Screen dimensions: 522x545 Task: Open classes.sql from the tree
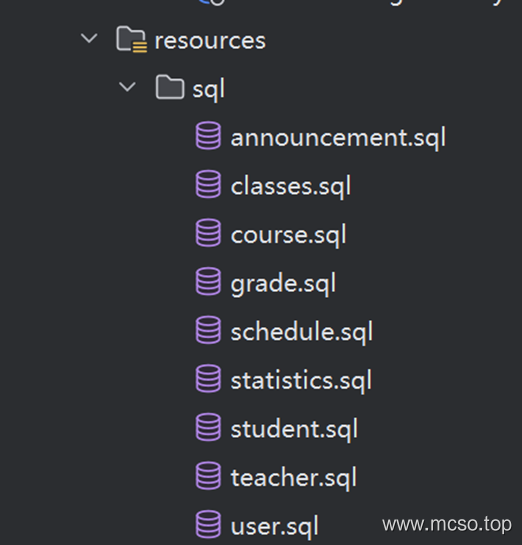291,187
